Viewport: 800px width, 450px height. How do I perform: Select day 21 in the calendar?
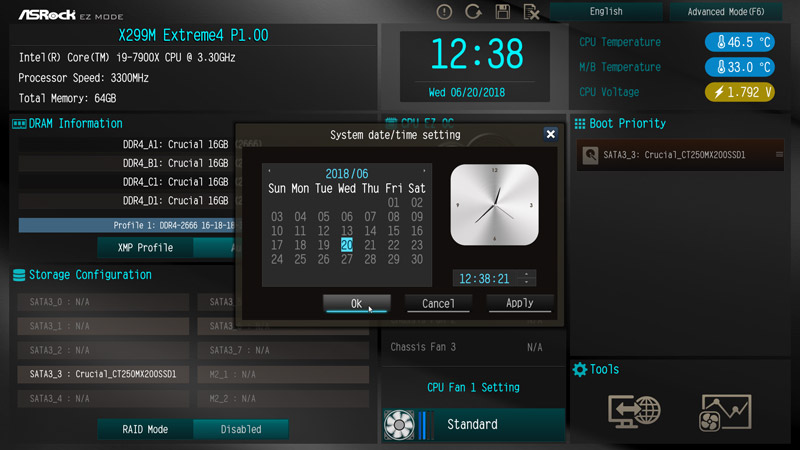tap(370, 245)
